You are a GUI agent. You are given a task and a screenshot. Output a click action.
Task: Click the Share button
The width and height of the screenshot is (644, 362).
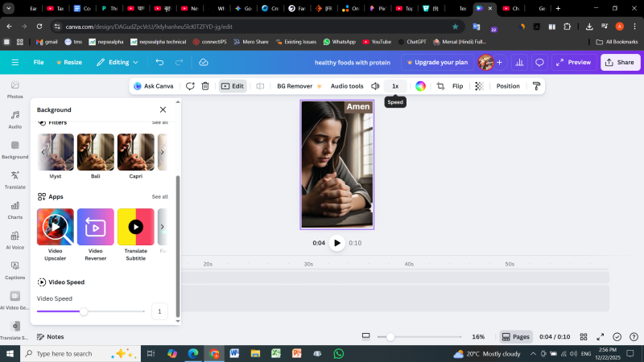619,62
